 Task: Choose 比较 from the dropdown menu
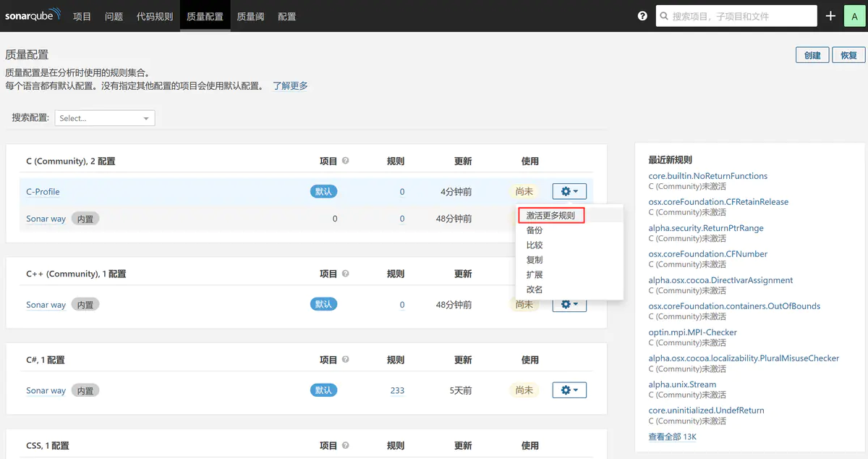535,245
